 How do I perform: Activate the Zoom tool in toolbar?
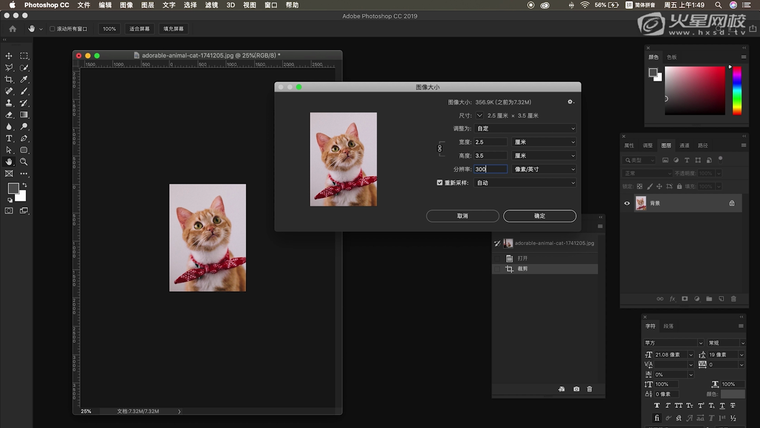[x=23, y=161]
